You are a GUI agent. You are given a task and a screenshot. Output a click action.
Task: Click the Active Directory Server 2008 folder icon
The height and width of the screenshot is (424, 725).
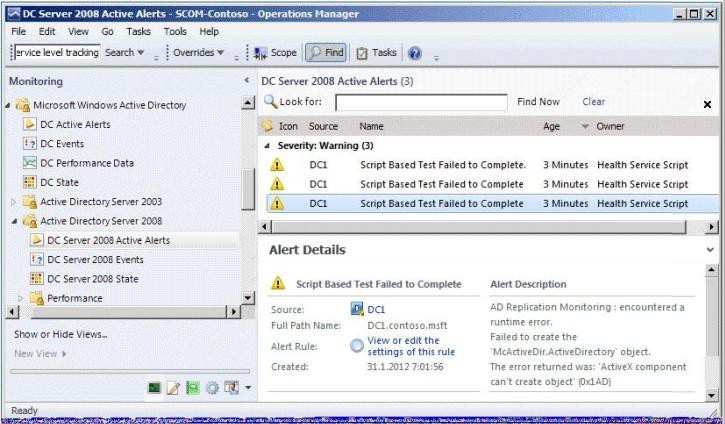click(30, 221)
